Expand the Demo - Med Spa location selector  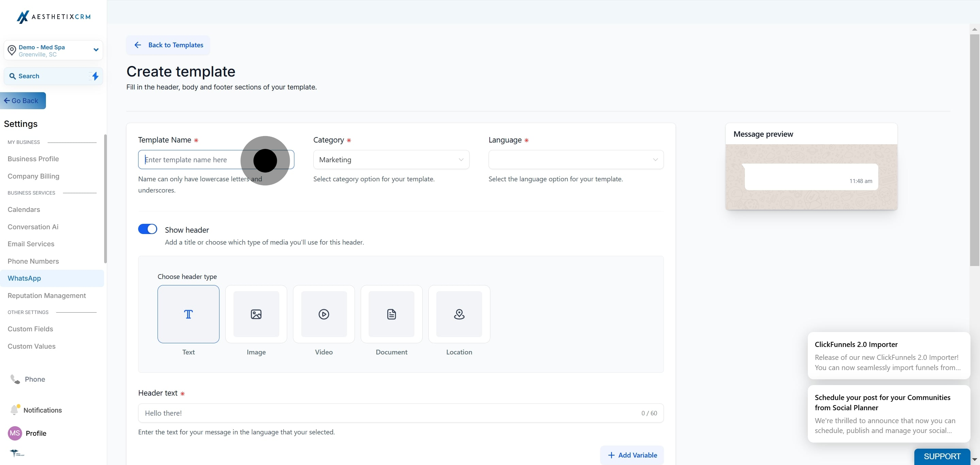point(53,50)
